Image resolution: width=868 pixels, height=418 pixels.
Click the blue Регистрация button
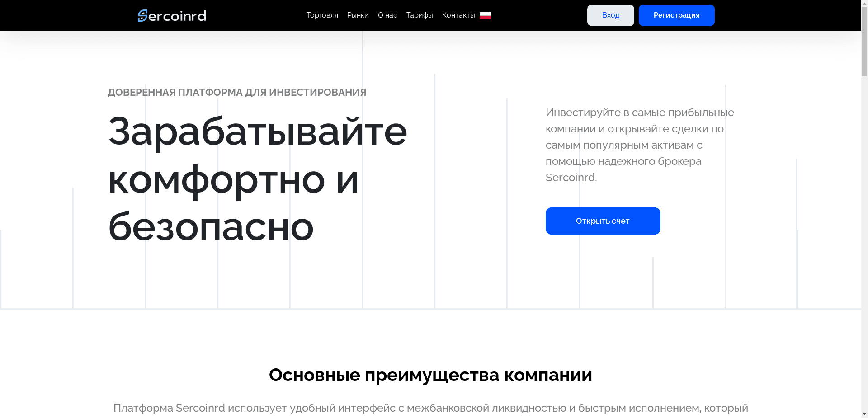click(x=676, y=15)
